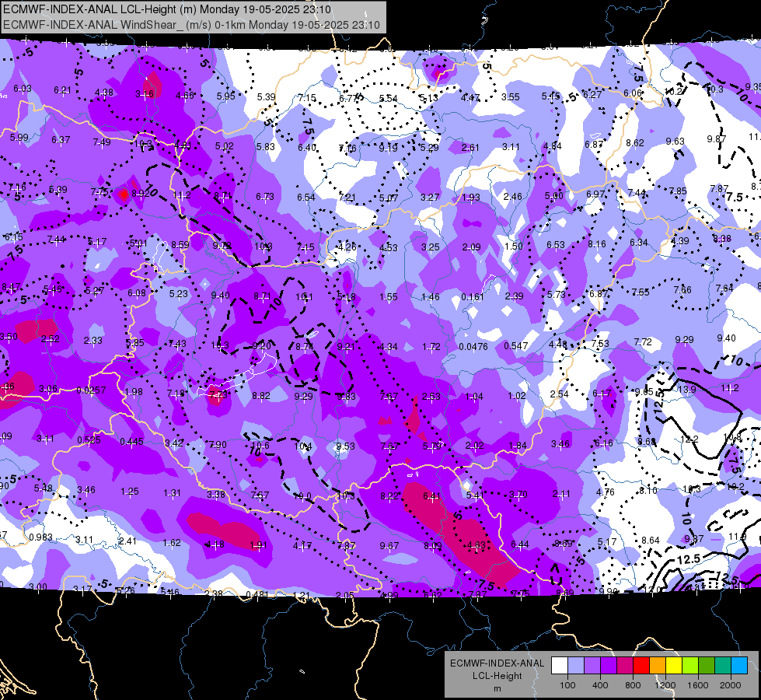The height and width of the screenshot is (700, 761).
Task: Select the 1.55 grid value
Action: (x=388, y=296)
